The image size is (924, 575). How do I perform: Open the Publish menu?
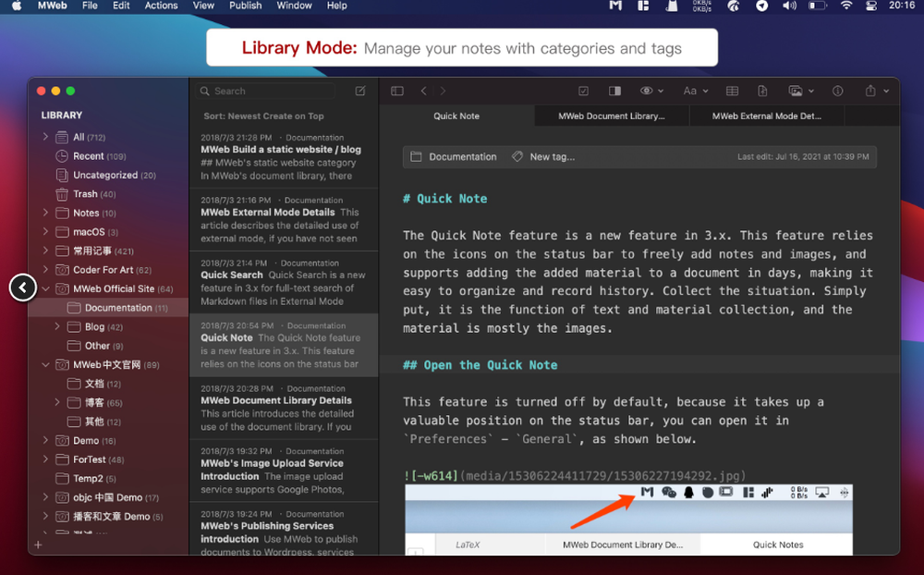coord(245,6)
